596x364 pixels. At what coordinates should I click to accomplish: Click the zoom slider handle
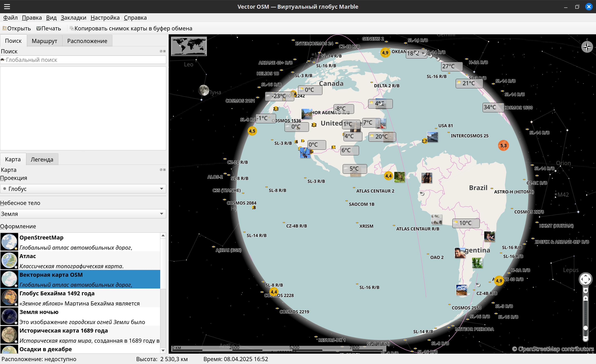pyautogui.click(x=585, y=328)
